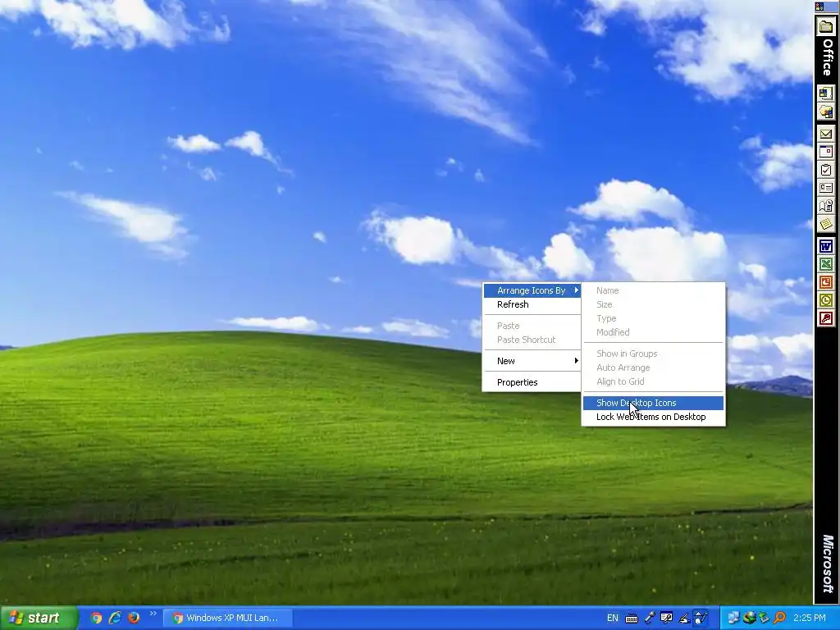Image resolution: width=840 pixels, height=630 pixels.
Task: Open the Office Shortcut Bar control menu icon
Action: click(819, 7)
